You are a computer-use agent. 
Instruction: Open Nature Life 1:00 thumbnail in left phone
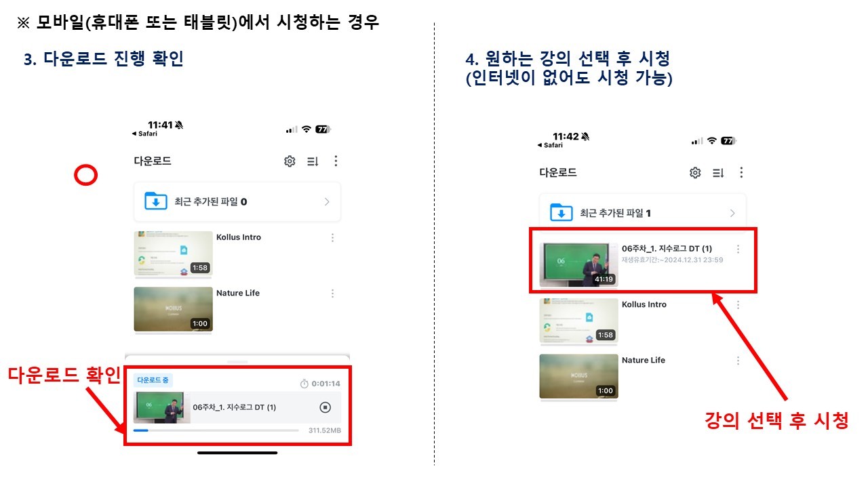(173, 309)
